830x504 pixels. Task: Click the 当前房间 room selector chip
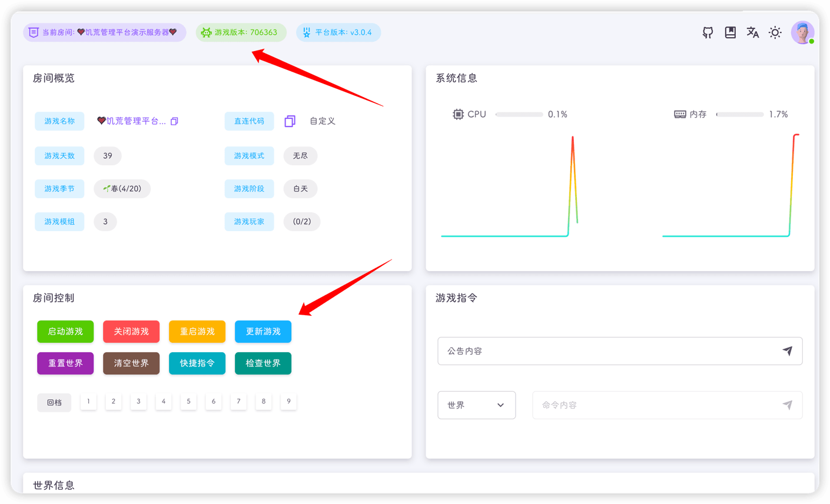point(105,32)
